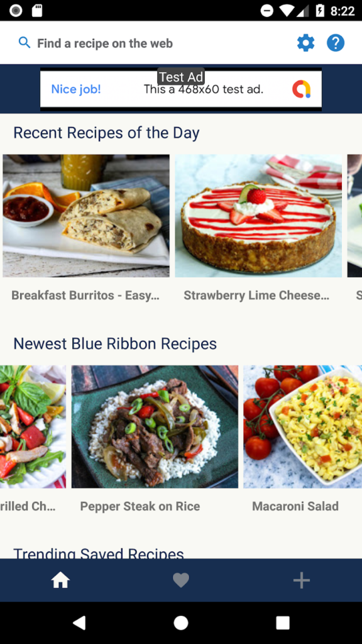Screen dimensions: 362x644
Task: Tap the Android recent apps square
Action: coord(283,623)
